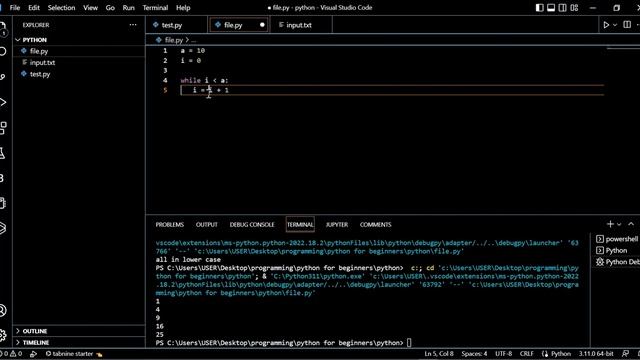Open the Run menu
The height and width of the screenshot is (360, 640).
128,8
